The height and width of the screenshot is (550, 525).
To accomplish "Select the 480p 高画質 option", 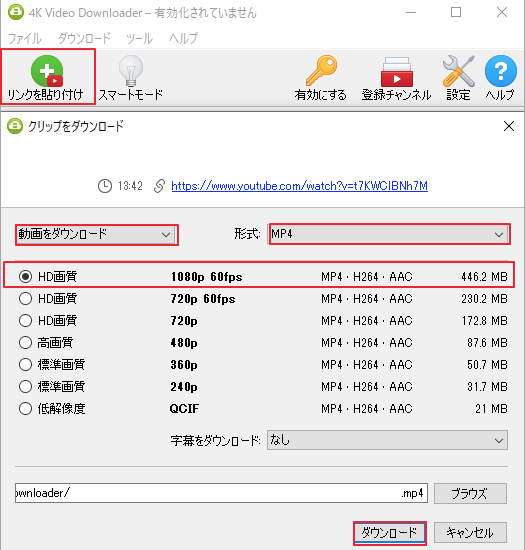I will [25, 343].
